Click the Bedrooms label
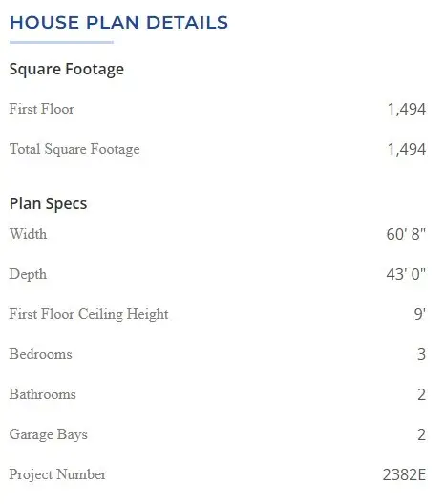 click(41, 354)
